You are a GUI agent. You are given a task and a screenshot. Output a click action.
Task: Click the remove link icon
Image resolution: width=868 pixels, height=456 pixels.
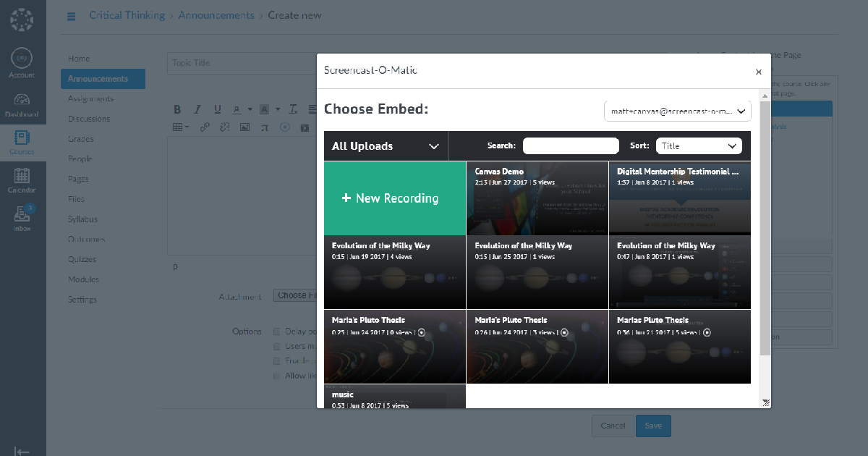224,127
